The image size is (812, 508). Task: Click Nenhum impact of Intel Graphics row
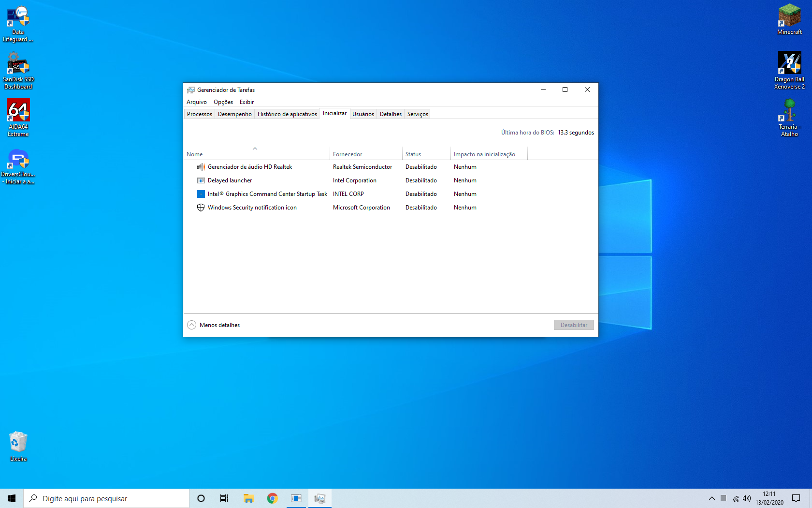pos(465,194)
